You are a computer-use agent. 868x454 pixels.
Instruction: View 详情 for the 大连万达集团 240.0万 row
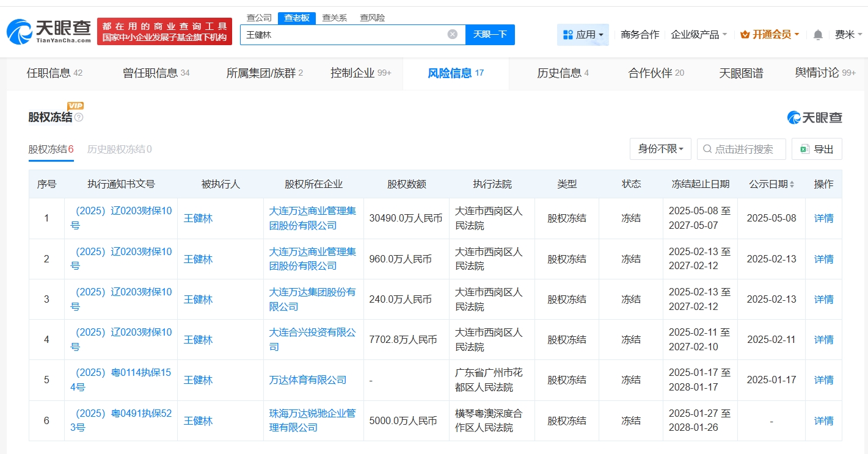[x=823, y=299]
